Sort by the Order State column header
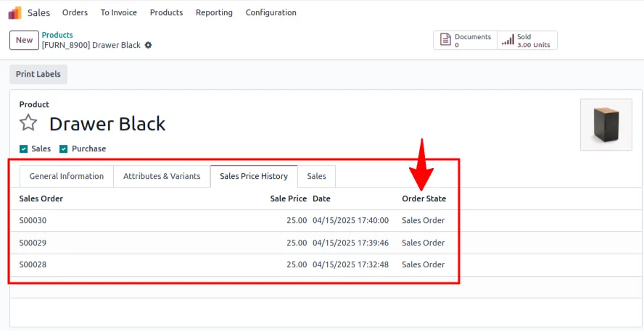This screenshot has height=331, width=644. pyautogui.click(x=424, y=199)
